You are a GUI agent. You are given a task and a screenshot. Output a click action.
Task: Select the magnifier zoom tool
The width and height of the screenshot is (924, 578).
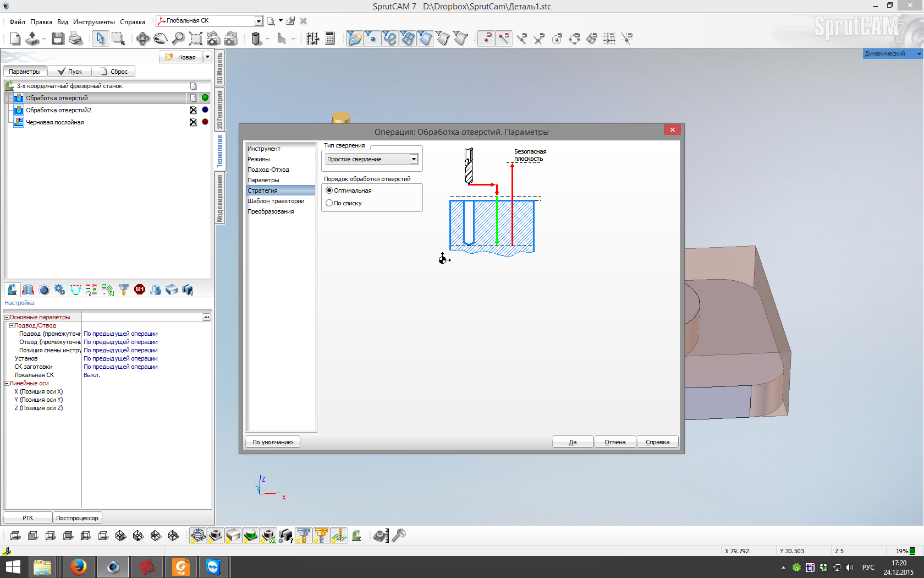coord(178,39)
